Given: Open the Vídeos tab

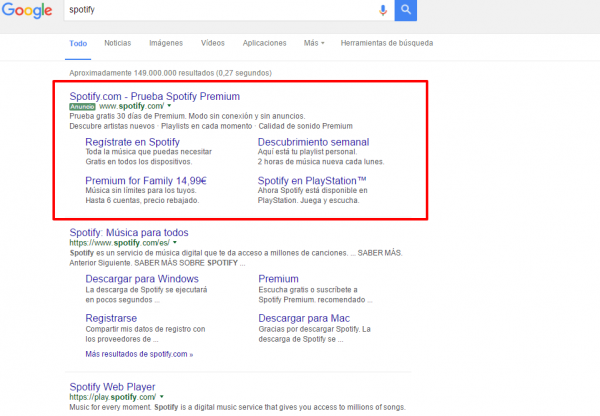Looking at the screenshot, I should (x=213, y=43).
